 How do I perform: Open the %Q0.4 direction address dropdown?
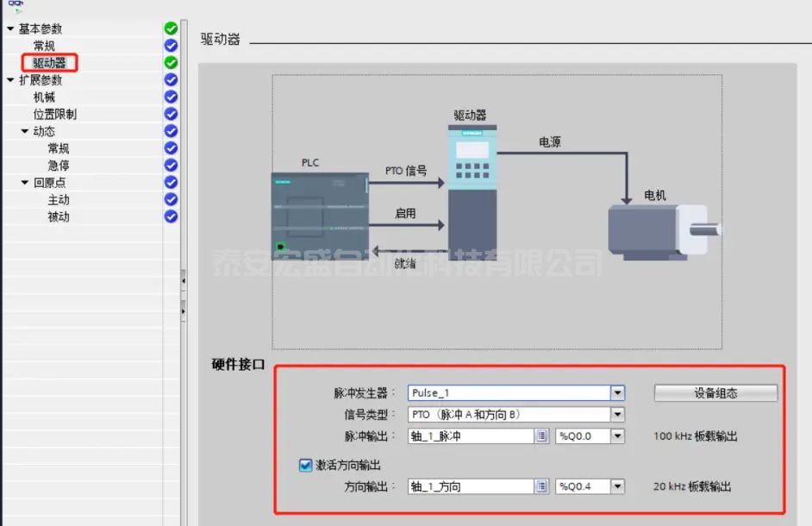pyautogui.click(x=617, y=486)
